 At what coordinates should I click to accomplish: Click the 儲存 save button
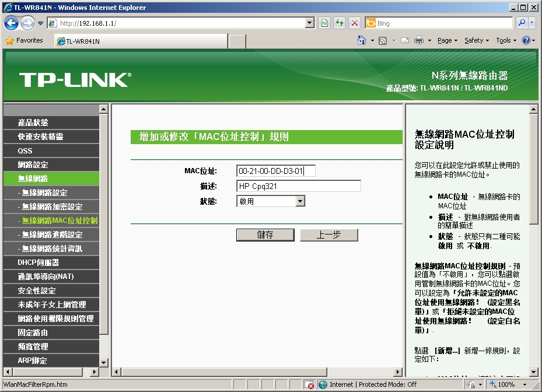[x=265, y=235]
